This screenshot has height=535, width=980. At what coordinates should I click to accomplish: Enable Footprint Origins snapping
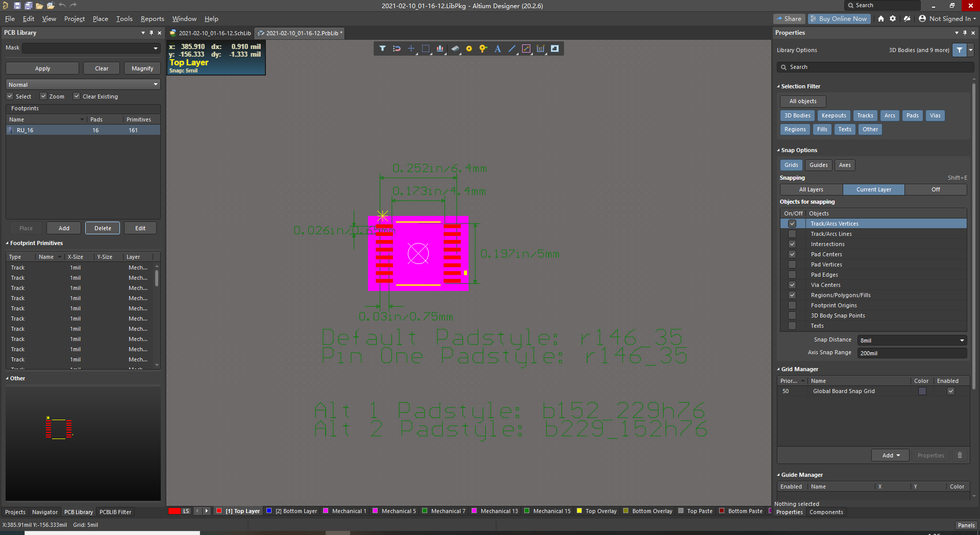pos(792,305)
